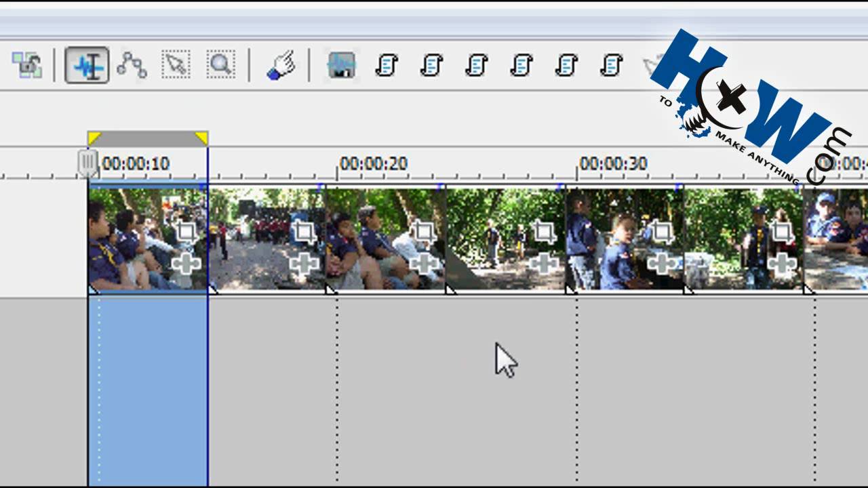Open Event Pan/Crop on the third clip

(424, 232)
